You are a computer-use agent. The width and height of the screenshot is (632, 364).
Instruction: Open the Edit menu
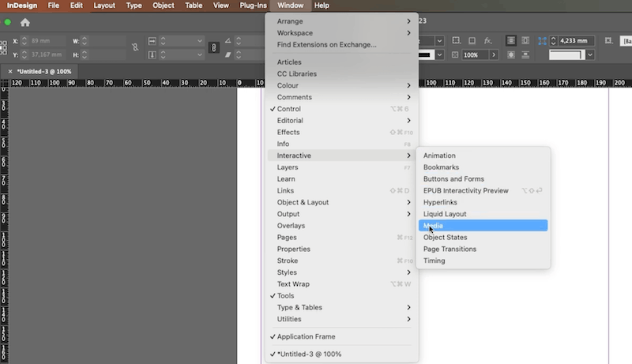click(x=76, y=6)
